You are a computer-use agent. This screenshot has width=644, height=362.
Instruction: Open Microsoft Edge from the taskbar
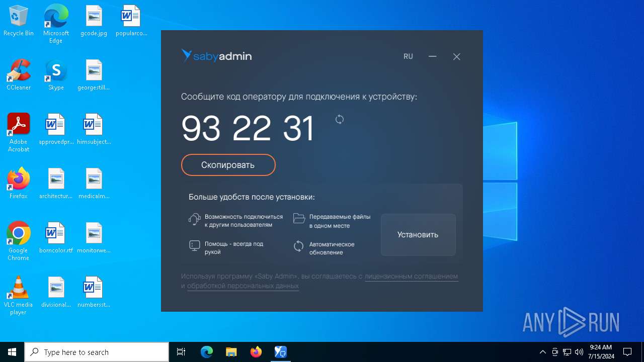tap(207, 352)
